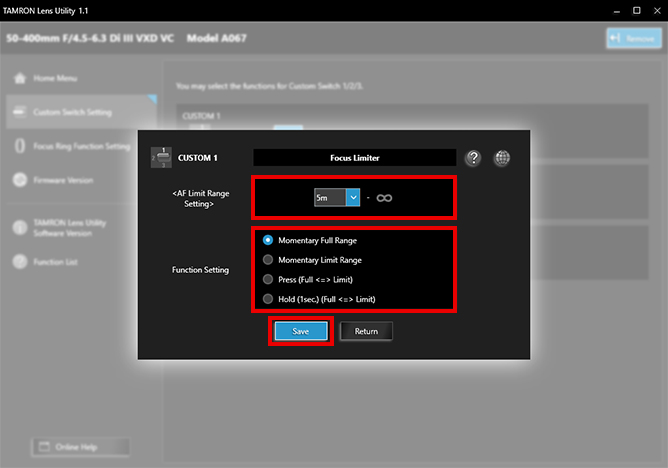Viewport: 668px width, 468px height.
Task: Save the focus limiter settings
Action: [x=301, y=331]
